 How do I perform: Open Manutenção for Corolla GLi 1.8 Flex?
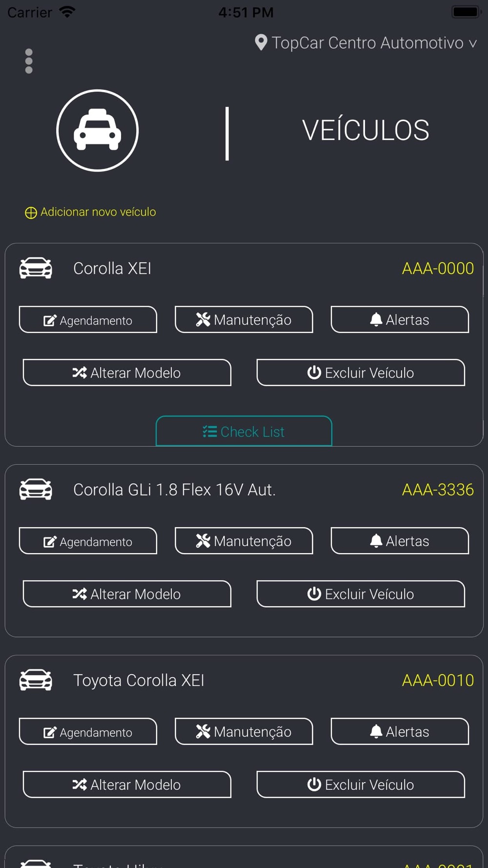[244, 541]
